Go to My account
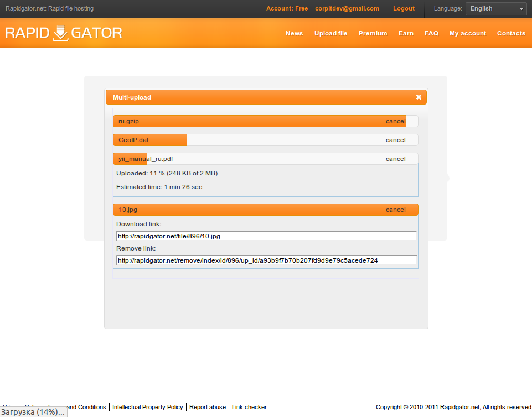The image size is (532, 417). point(468,33)
